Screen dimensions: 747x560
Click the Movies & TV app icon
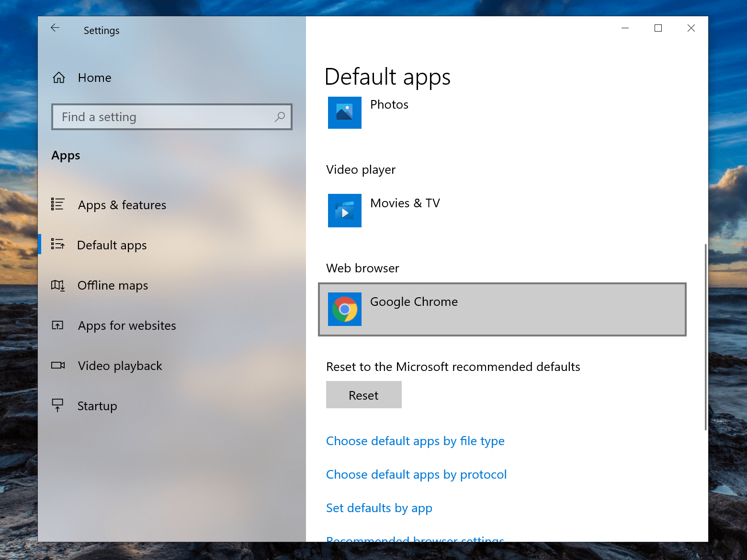(345, 211)
